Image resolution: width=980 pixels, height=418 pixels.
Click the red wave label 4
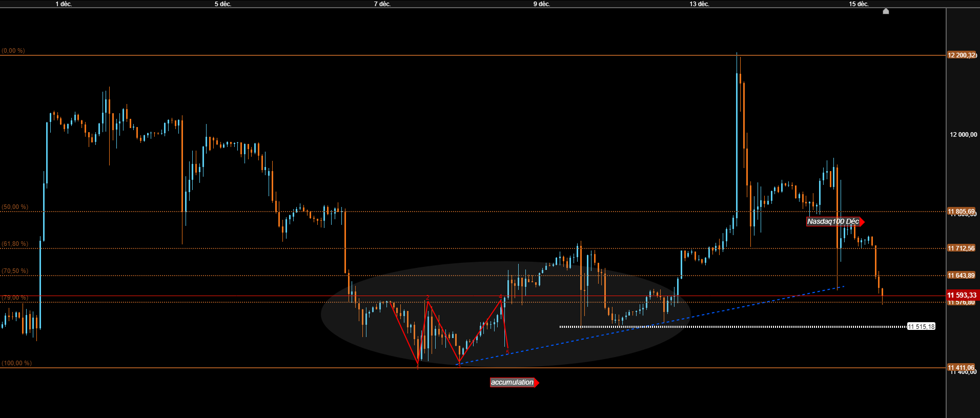(x=500, y=297)
